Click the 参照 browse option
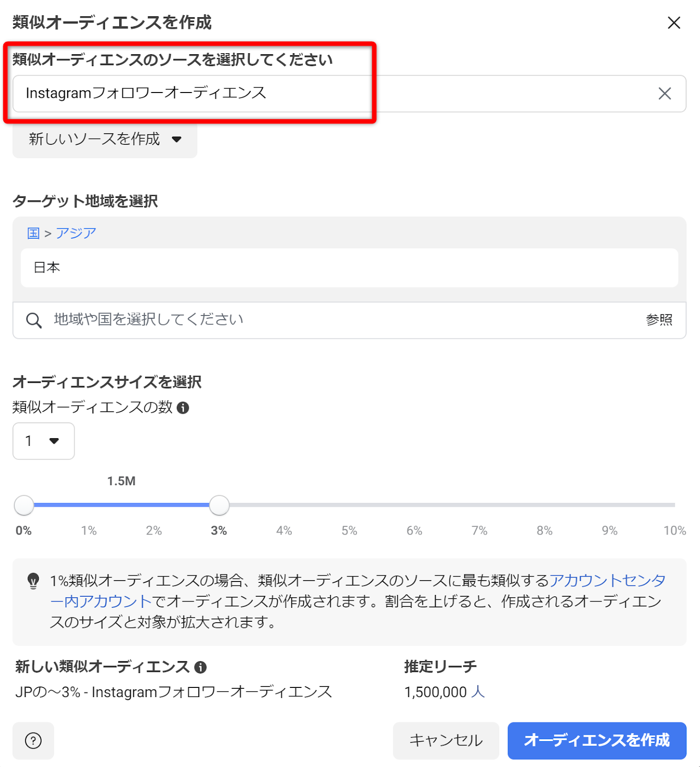The width and height of the screenshot is (700, 767). point(659,320)
